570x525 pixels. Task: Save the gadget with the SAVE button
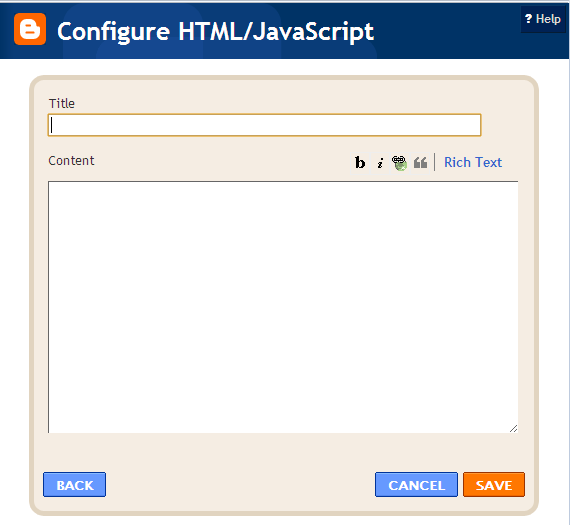[x=494, y=485]
